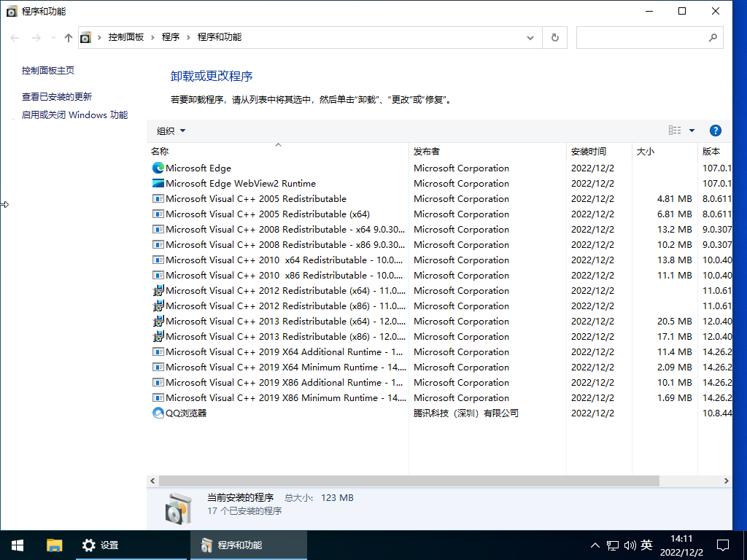Screen dimensions: 747x560
Task: Click the up-arrow navigation icon
Action: click(x=68, y=37)
